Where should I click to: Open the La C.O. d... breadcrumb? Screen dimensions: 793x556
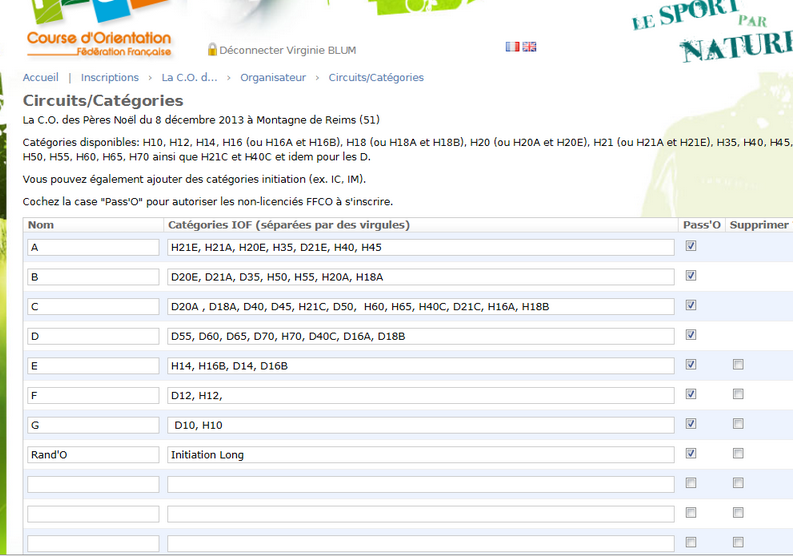click(x=189, y=77)
